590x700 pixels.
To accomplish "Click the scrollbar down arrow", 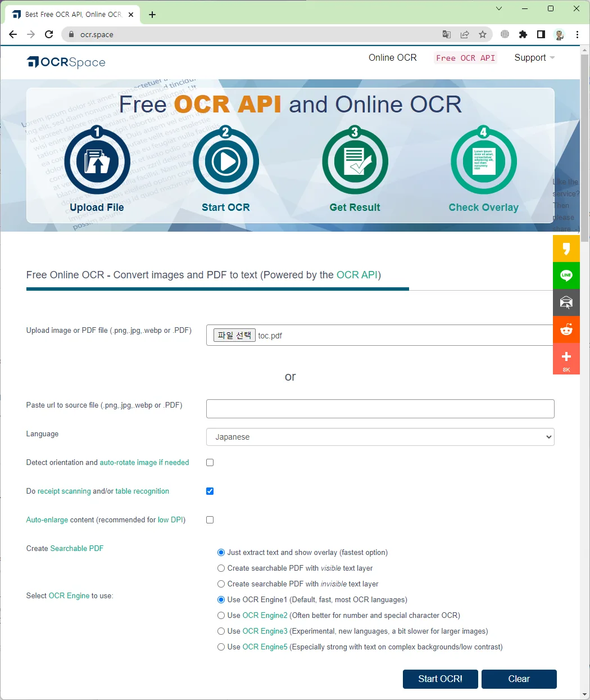I will (585, 694).
